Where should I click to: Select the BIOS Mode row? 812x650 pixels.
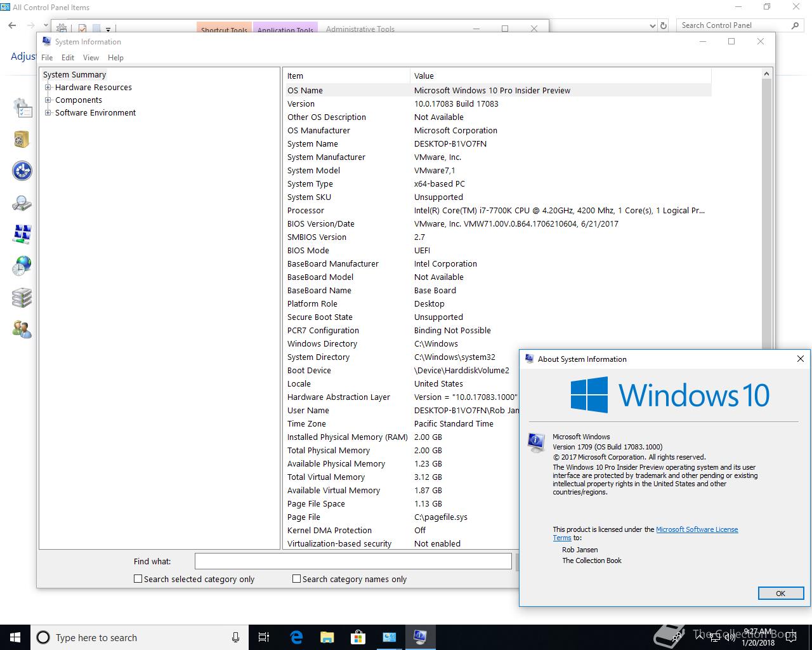tap(498, 250)
